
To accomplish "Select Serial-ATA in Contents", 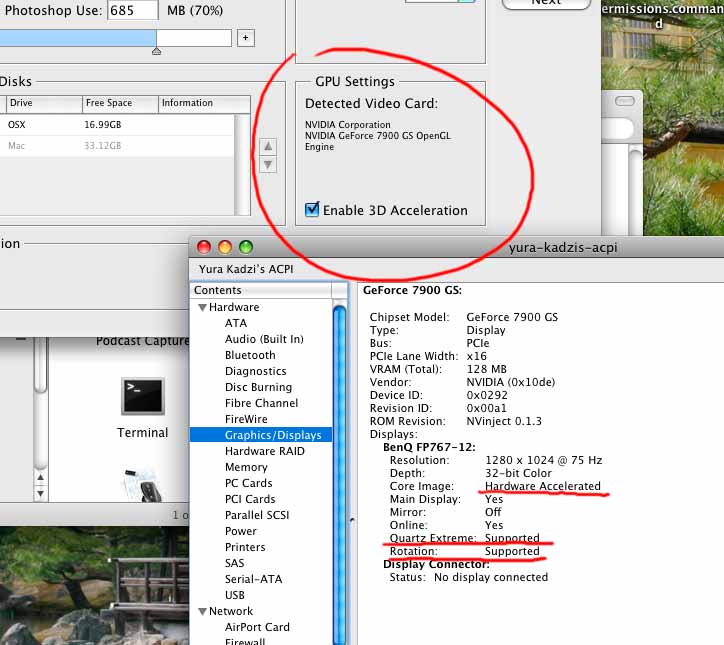I will pos(253,579).
